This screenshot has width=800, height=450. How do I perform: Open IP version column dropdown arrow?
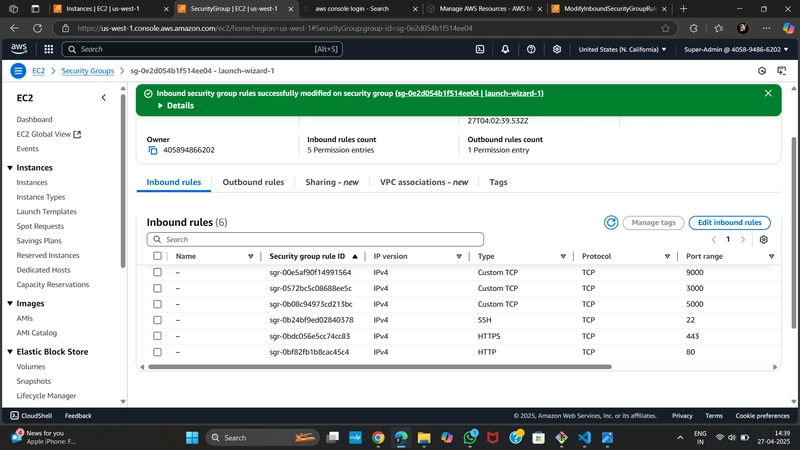point(459,257)
